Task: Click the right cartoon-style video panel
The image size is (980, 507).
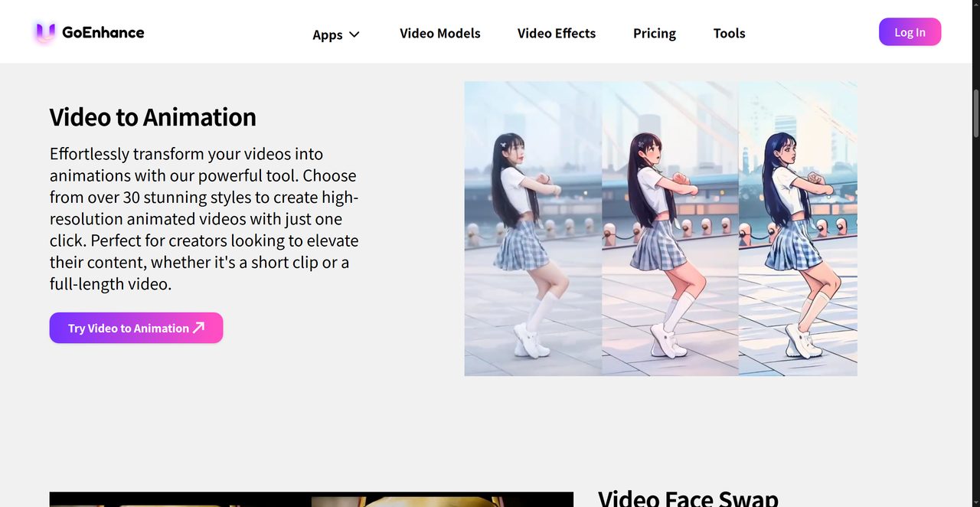Action: point(798,229)
